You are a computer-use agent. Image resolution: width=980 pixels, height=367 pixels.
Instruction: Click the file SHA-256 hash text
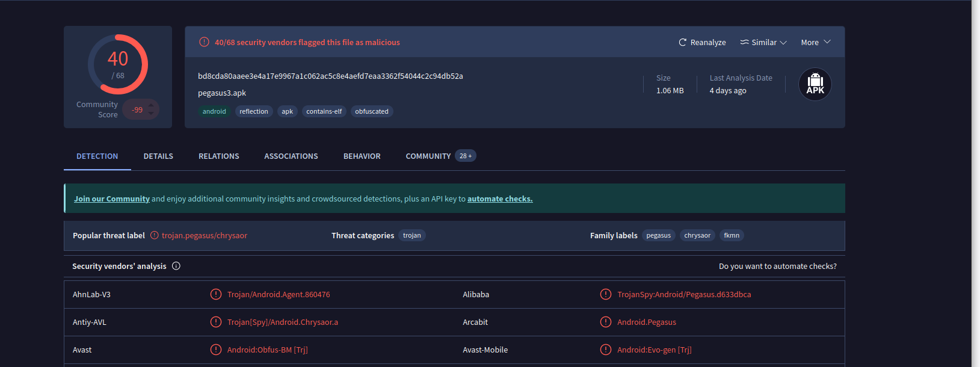(330, 76)
